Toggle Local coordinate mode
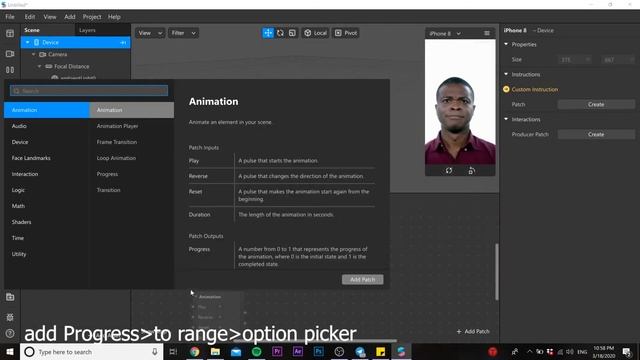Image resolution: width=640 pixels, height=360 pixels. coord(316,33)
